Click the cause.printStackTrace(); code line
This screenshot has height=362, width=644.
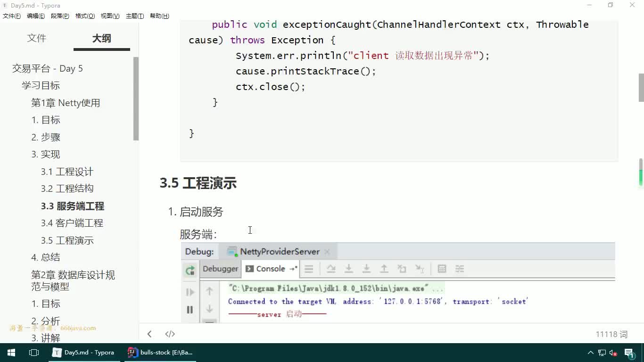pyautogui.click(x=306, y=71)
